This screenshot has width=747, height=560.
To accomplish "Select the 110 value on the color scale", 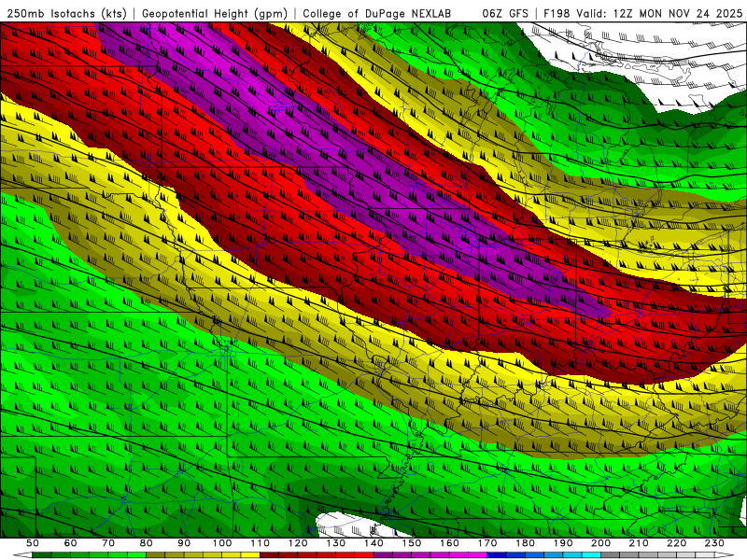I will tap(261, 543).
